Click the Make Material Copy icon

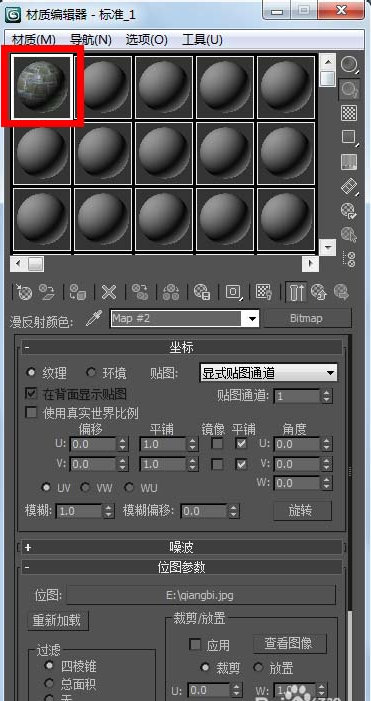(x=140, y=292)
